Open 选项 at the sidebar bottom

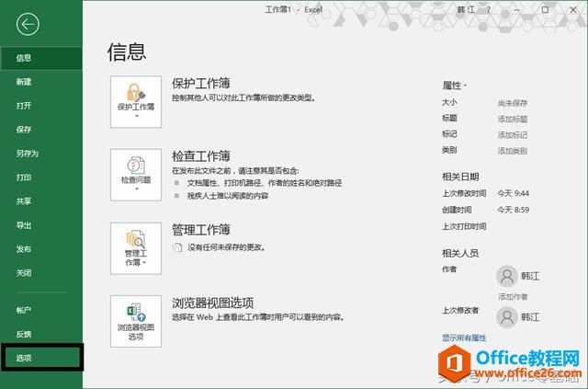(24, 357)
